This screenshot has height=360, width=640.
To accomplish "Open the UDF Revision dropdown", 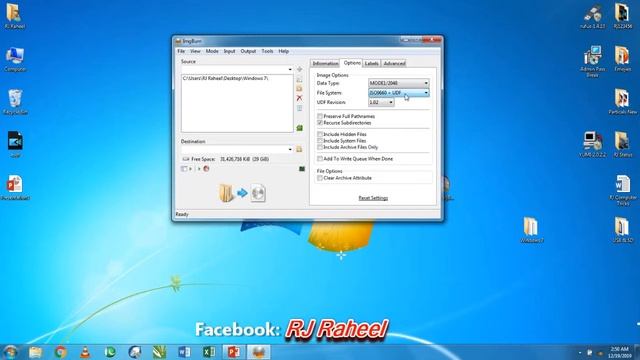I will point(381,102).
